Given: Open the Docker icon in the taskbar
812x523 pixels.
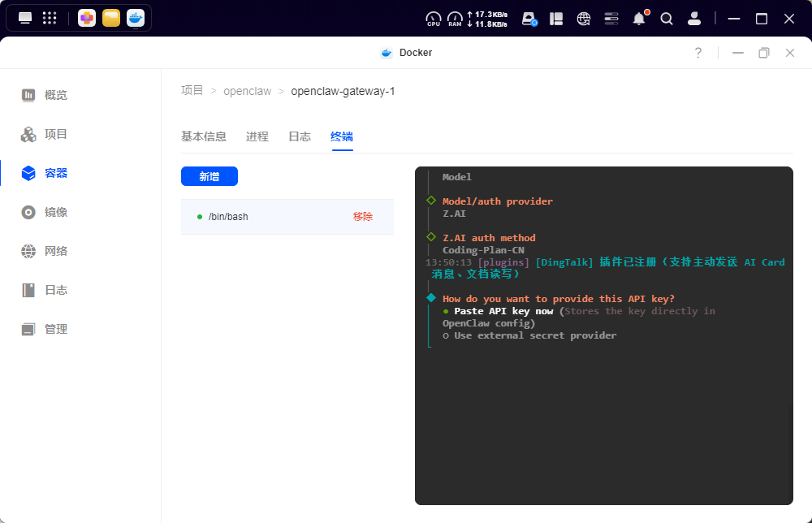Looking at the screenshot, I should (135, 17).
